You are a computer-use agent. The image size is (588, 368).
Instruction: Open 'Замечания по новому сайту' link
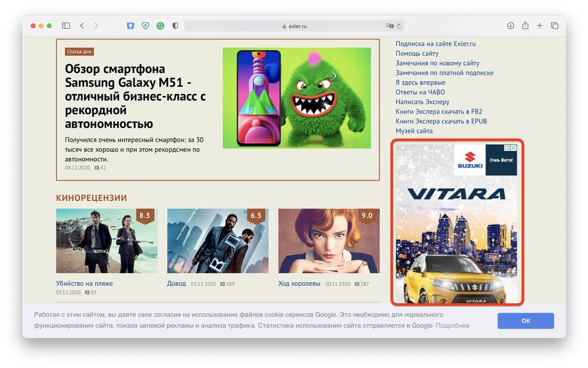(x=437, y=63)
